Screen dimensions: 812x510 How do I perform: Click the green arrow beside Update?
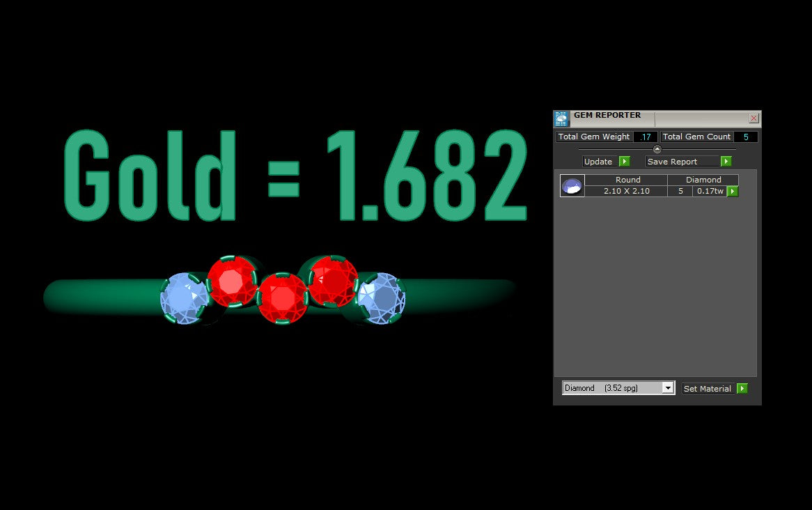tap(625, 162)
